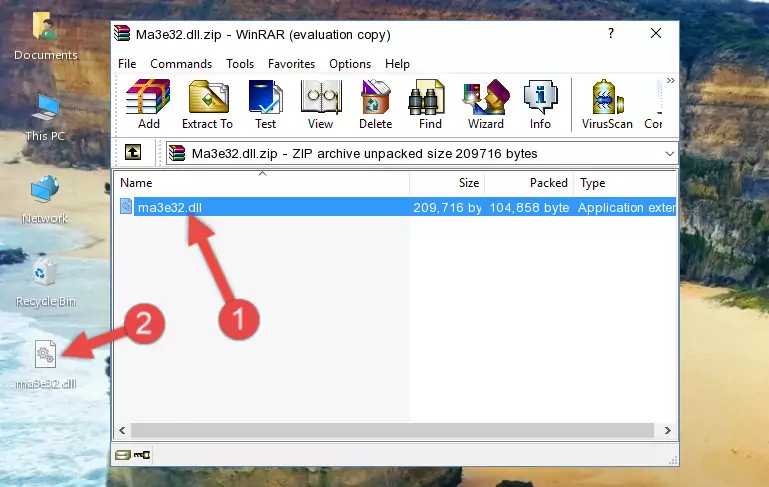Click the drive icon in status bar
Viewport: 769px width, 487px height.
[123, 455]
